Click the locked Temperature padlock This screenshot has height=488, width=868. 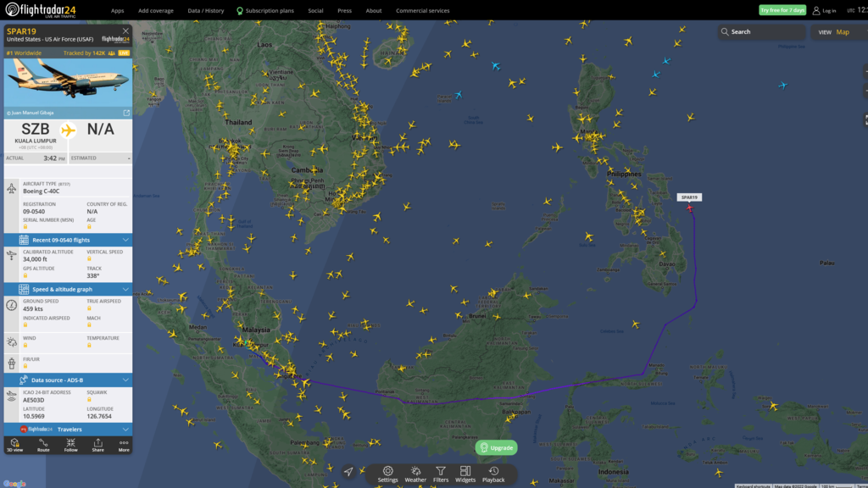(x=89, y=346)
